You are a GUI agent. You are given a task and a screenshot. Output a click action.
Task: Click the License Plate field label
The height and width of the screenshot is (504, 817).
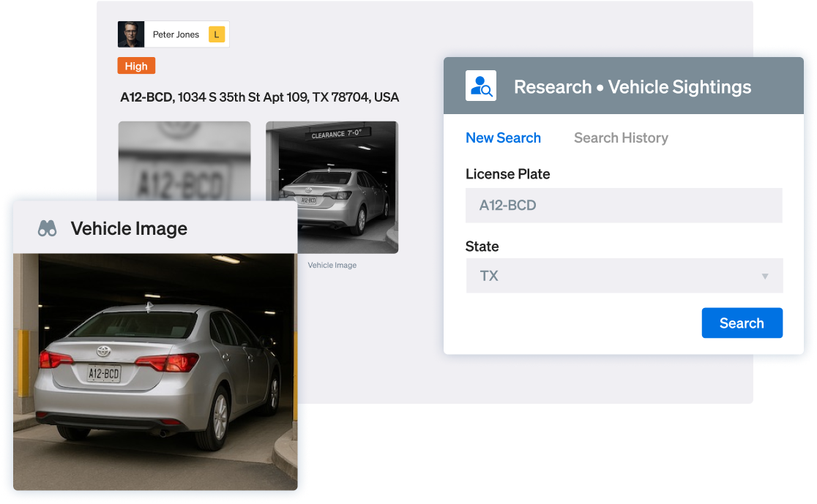point(507,174)
